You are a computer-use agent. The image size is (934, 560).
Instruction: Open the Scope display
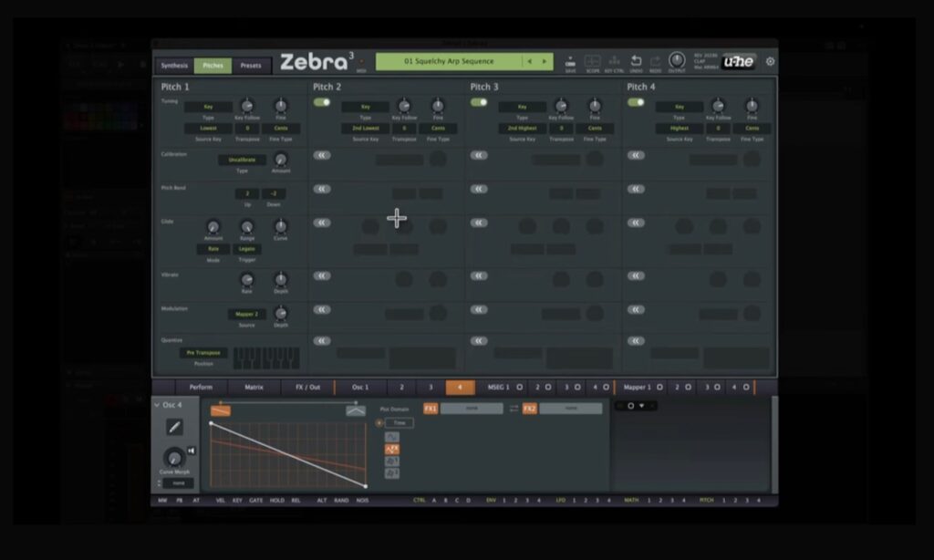coord(595,61)
